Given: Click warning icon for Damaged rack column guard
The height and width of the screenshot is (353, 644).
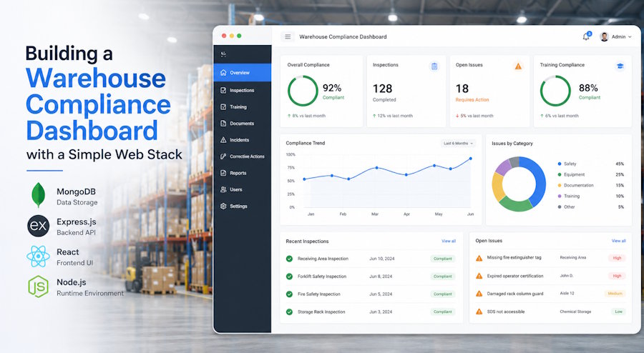Looking at the screenshot, I should 479,294.
